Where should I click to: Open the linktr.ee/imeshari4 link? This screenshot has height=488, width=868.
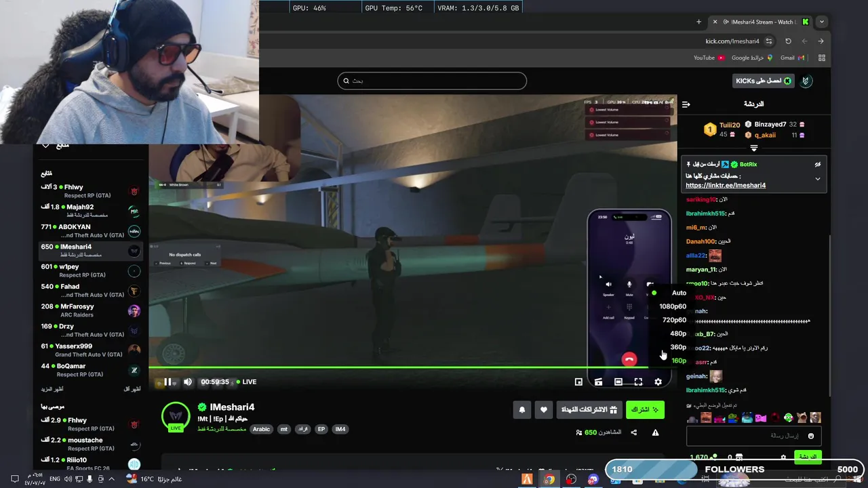click(x=726, y=185)
